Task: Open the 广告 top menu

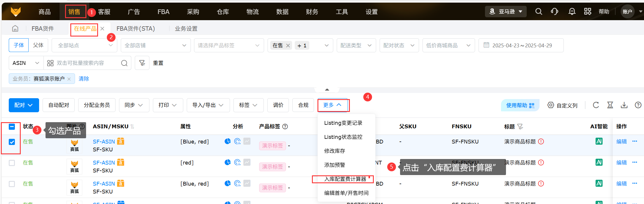Action: coord(134,12)
